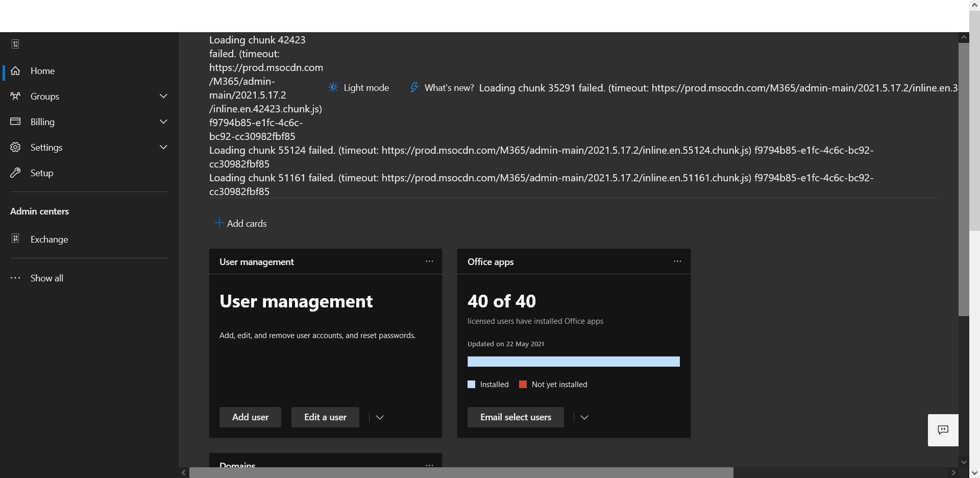Open What's new via lightning icon
The width and height of the screenshot is (980, 478).
pos(413,87)
